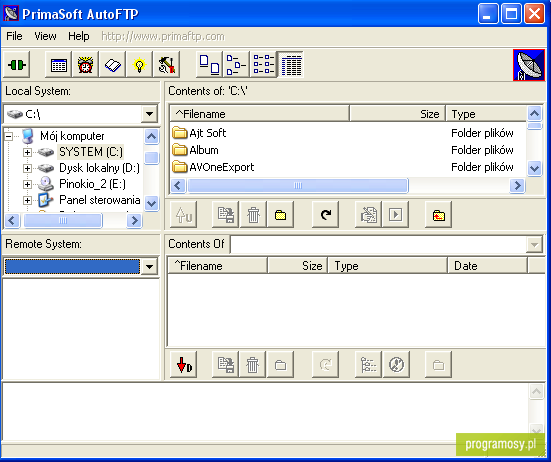Select Panel sterowania in tree
This screenshot has width=551, height=462.
click(100, 200)
